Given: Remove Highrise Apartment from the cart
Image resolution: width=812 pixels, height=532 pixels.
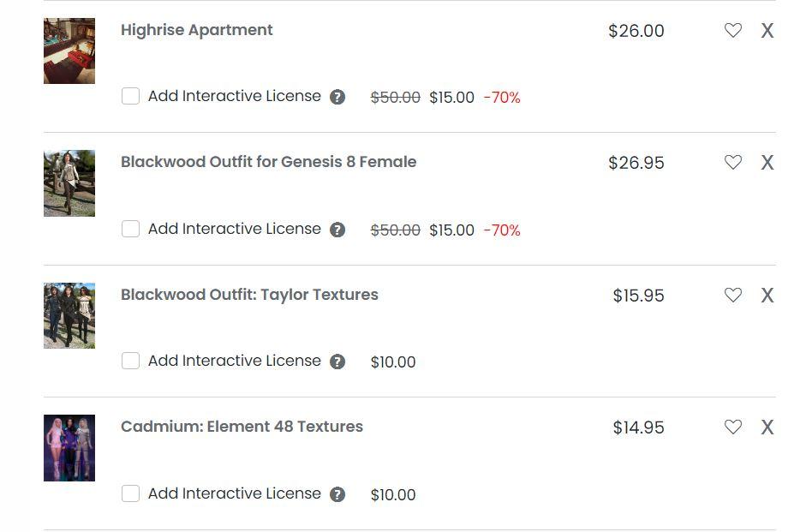Looking at the screenshot, I should pos(767,31).
